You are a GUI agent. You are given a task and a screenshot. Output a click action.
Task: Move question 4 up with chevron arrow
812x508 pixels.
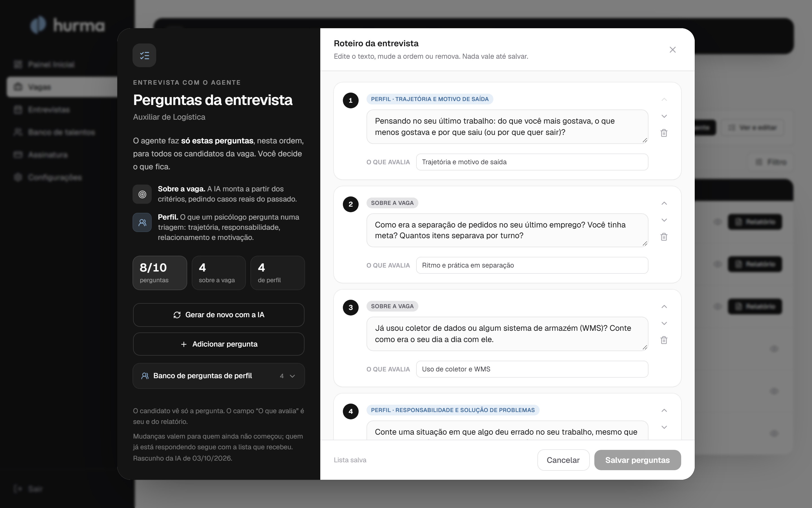[x=664, y=410]
